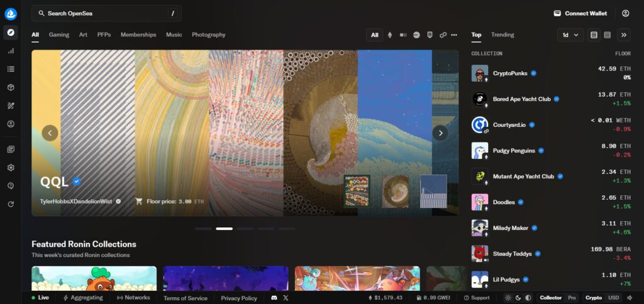Viewport: 644px width, 304px height.
Task: Select the Music category tab
Action: point(174,35)
